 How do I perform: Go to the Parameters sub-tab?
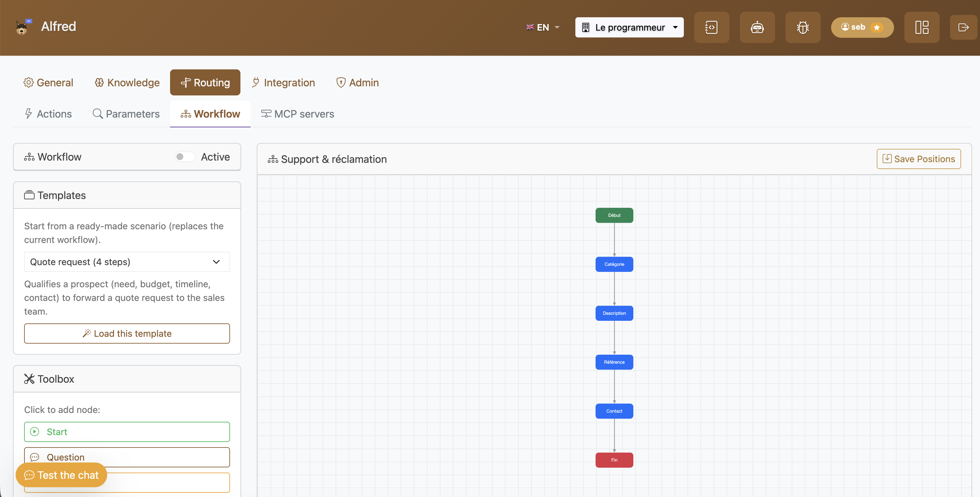tap(126, 114)
